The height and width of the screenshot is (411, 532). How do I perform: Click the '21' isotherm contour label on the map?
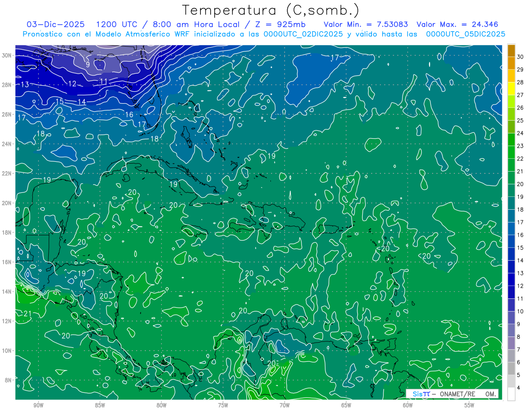pyautogui.click(x=27, y=313)
